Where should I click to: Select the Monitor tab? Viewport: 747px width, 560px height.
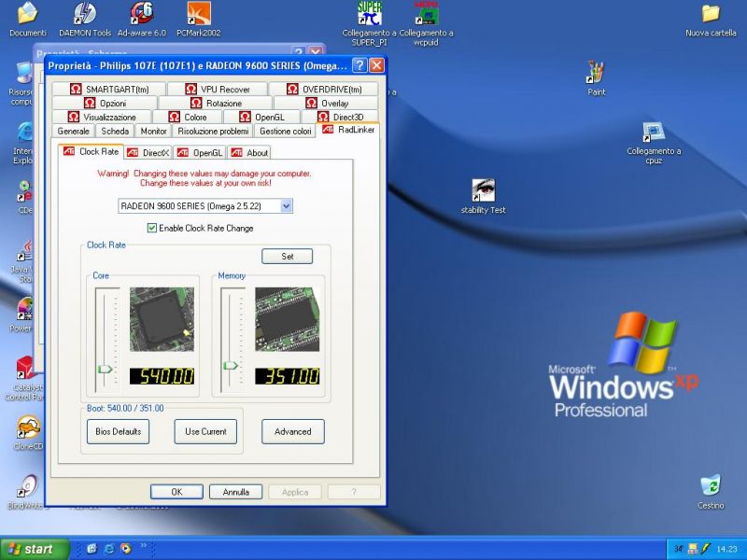coord(153,131)
